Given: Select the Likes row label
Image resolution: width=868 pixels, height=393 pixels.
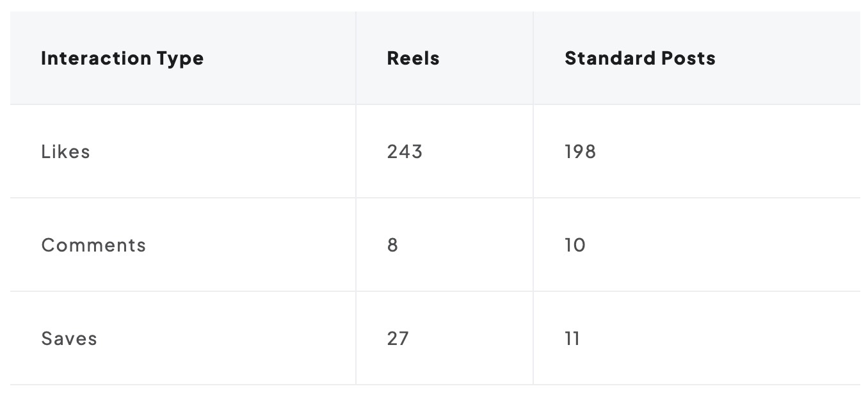Looking at the screenshot, I should (65, 152).
